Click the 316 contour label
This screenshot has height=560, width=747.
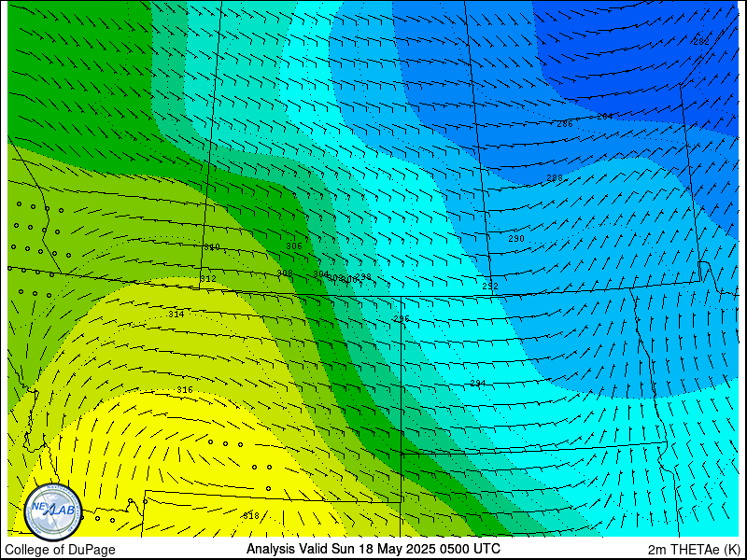point(185,390)
